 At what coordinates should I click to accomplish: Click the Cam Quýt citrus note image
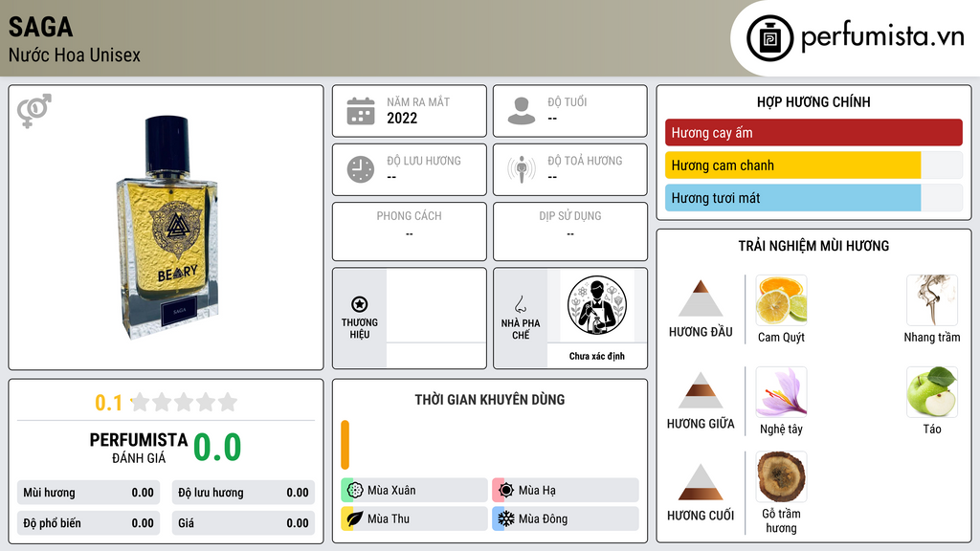(x=781, y=300)
